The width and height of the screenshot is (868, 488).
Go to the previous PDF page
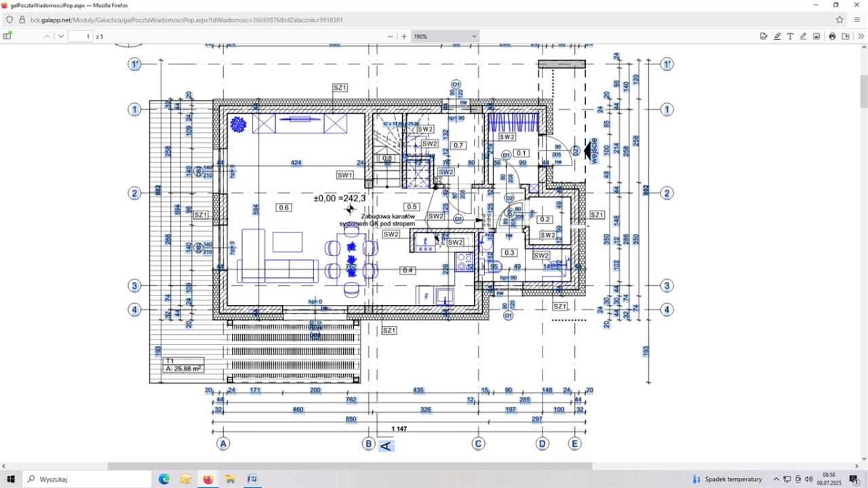pyautogui.click(x=47, y=36)
